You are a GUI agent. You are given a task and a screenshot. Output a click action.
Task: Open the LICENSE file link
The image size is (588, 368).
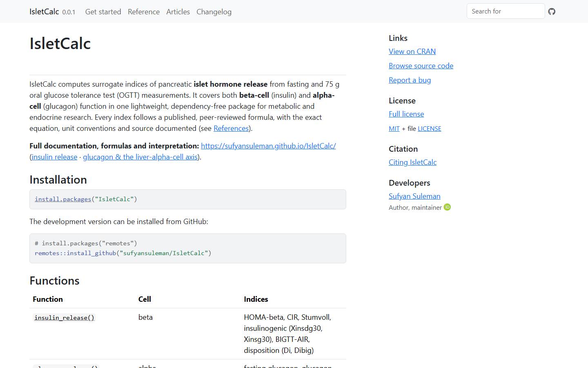(x=429, y=128)
